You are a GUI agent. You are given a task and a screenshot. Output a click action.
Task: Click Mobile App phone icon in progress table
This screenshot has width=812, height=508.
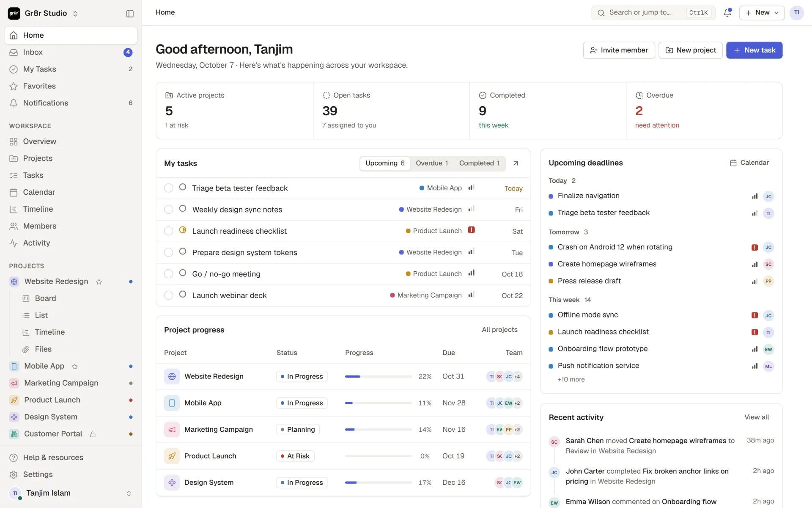172,403
